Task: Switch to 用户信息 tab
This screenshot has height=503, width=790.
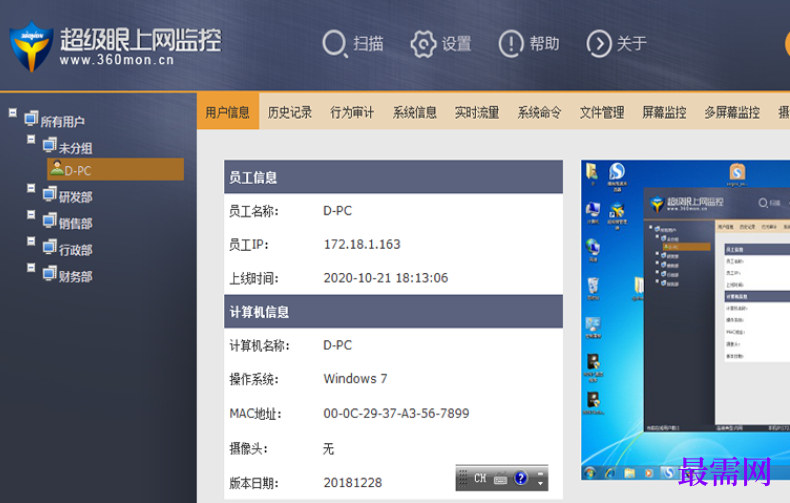Action: tap(228, 112)
